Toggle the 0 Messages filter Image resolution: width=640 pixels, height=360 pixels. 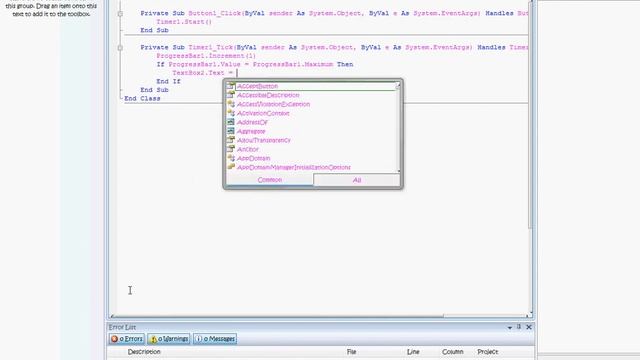pos(215,339)
